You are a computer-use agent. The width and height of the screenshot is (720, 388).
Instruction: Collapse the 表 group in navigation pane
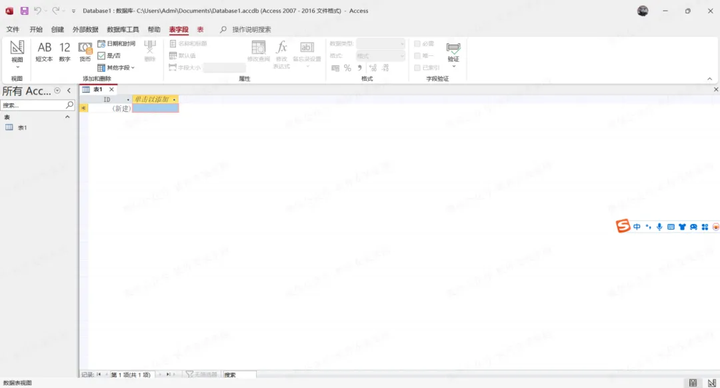68,117
